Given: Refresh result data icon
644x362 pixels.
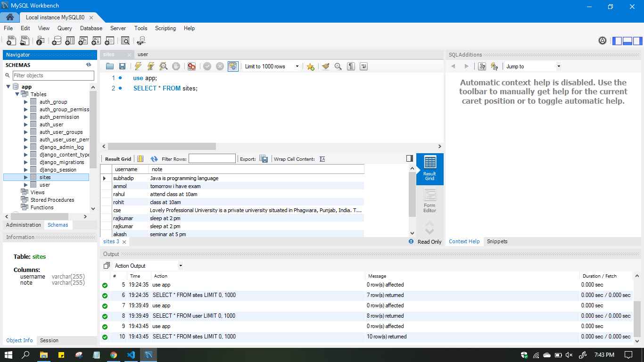Looking at the screenshot, I should [154, 159].
